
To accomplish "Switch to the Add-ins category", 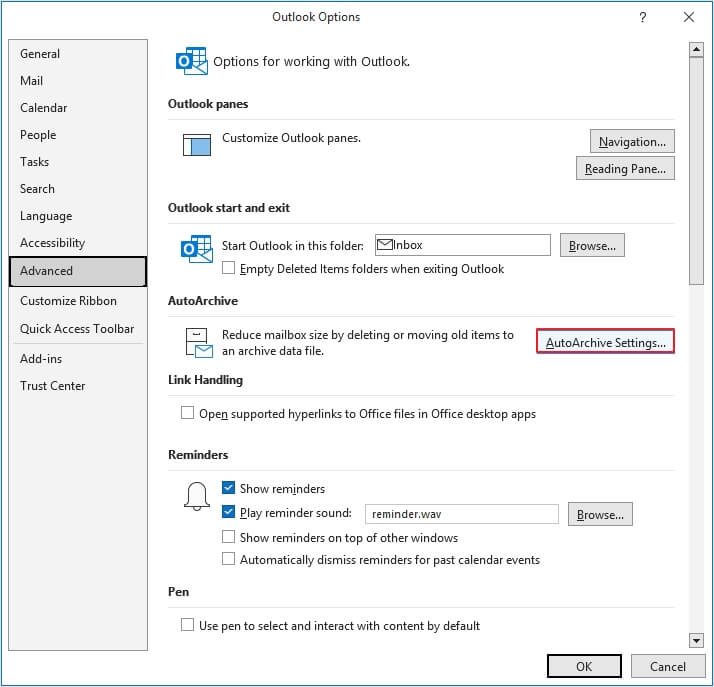I will tap(78, 359).
